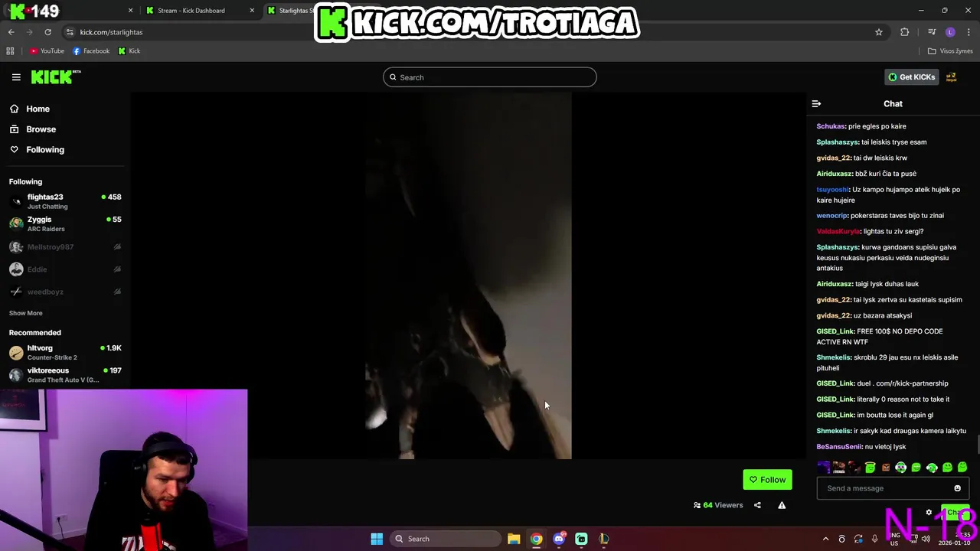980x551 pixels.
Task: Open Discord from taskbar
Action: coord(559,539)
